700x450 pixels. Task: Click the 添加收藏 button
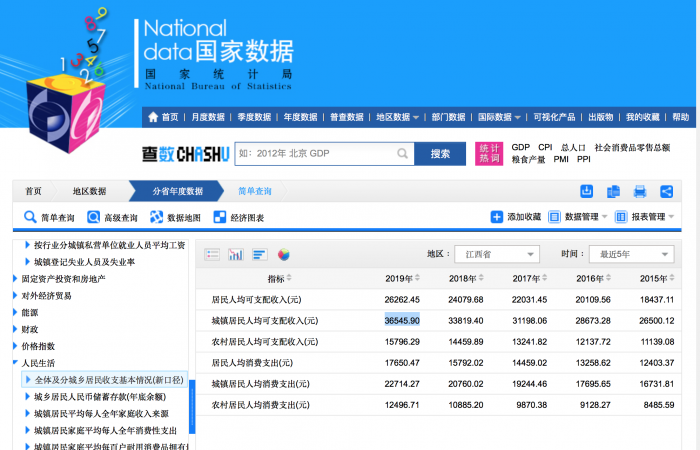point(516,217)
